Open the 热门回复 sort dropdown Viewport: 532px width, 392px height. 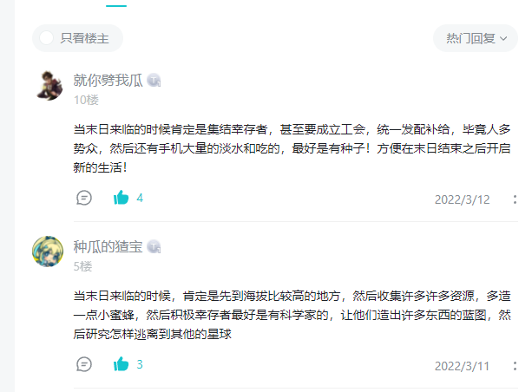click(476, 38)
